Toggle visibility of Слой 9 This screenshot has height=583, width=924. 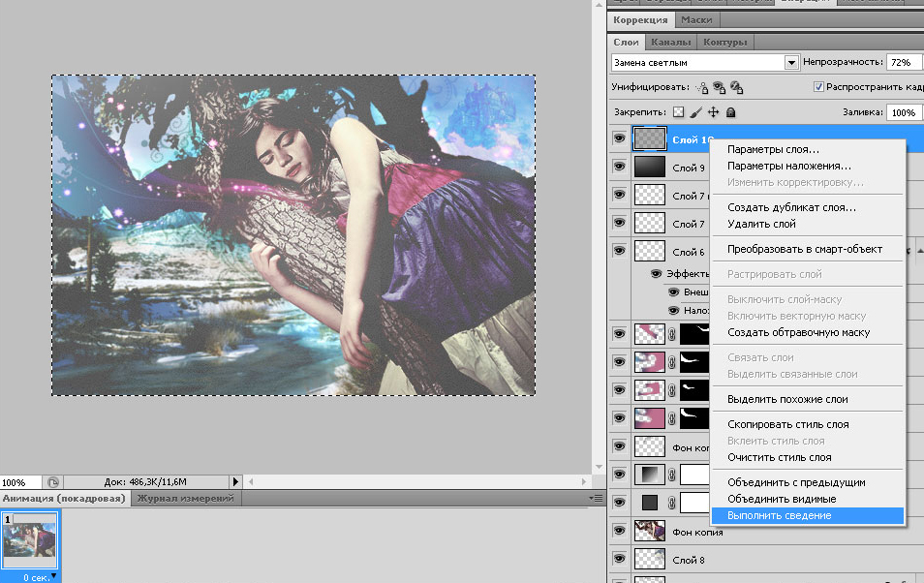pyautogui.click(x=619, y=167)
